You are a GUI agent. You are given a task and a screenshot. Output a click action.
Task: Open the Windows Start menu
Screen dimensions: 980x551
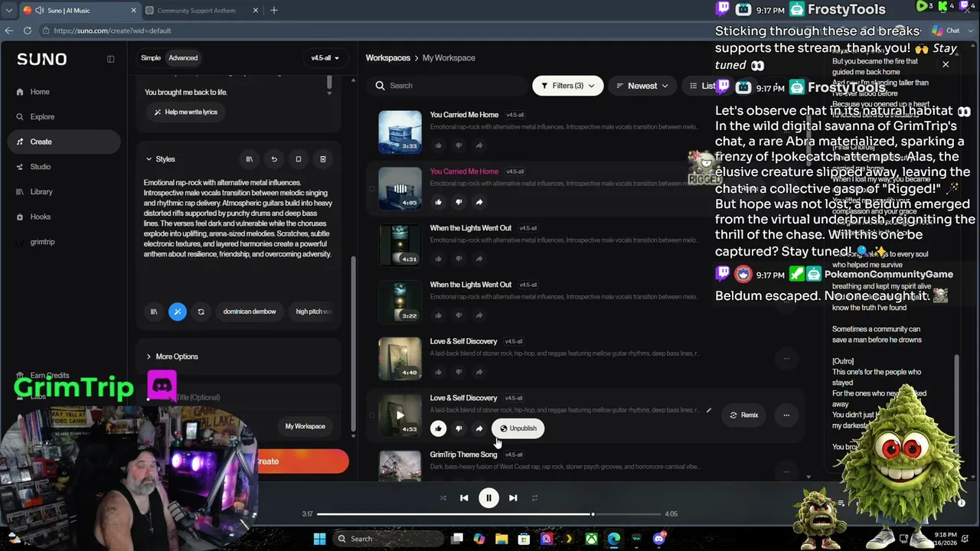point(319,539)
